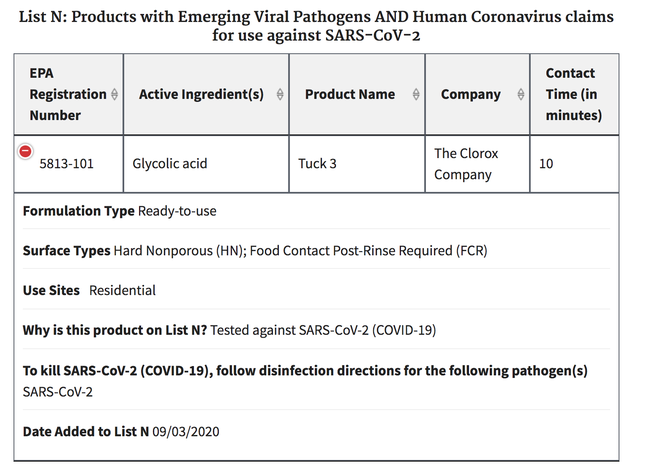660x465 pixels.
Task: Click the 10 minutes contact time cell
Action: 546,163
